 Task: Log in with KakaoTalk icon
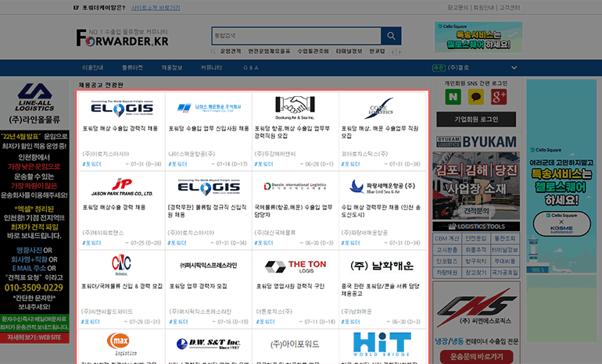coord(476,97)
